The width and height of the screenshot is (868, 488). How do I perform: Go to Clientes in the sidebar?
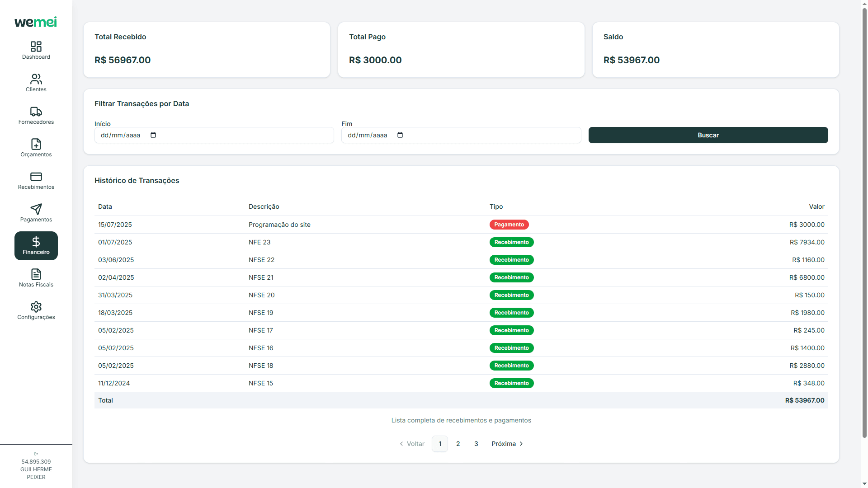pos(36,79)
